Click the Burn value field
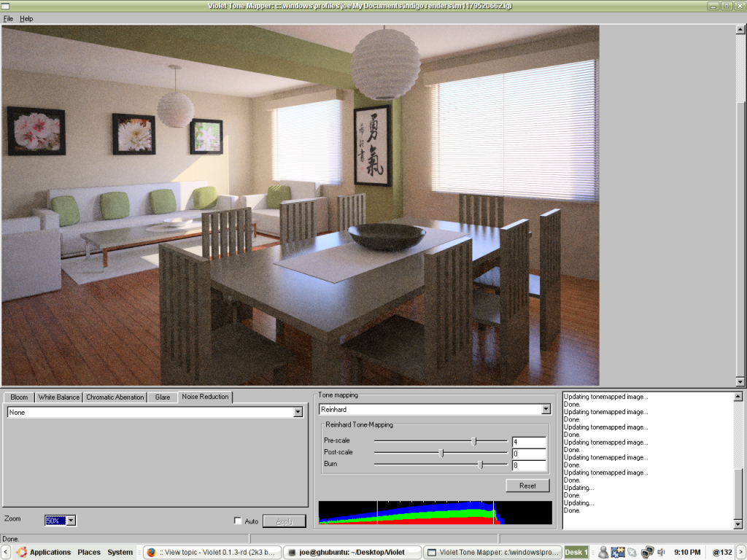 pos(529,465)
